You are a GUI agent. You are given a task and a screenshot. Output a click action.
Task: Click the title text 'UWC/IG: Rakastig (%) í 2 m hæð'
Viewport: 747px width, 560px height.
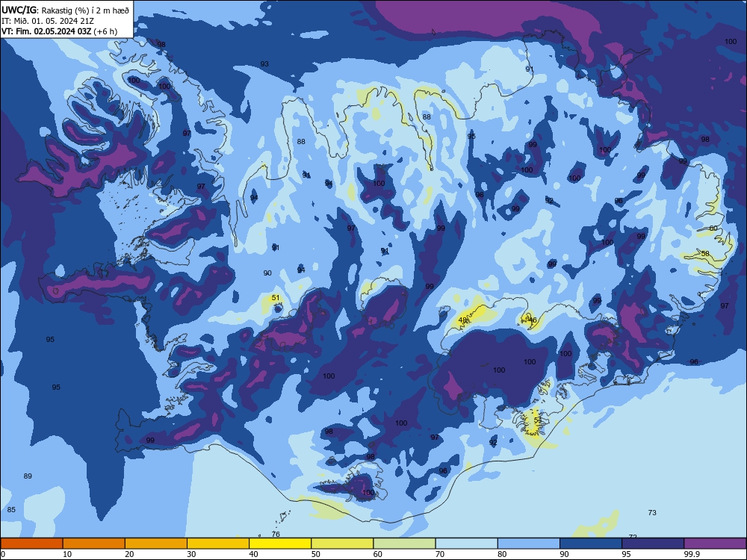pos(65,10)
